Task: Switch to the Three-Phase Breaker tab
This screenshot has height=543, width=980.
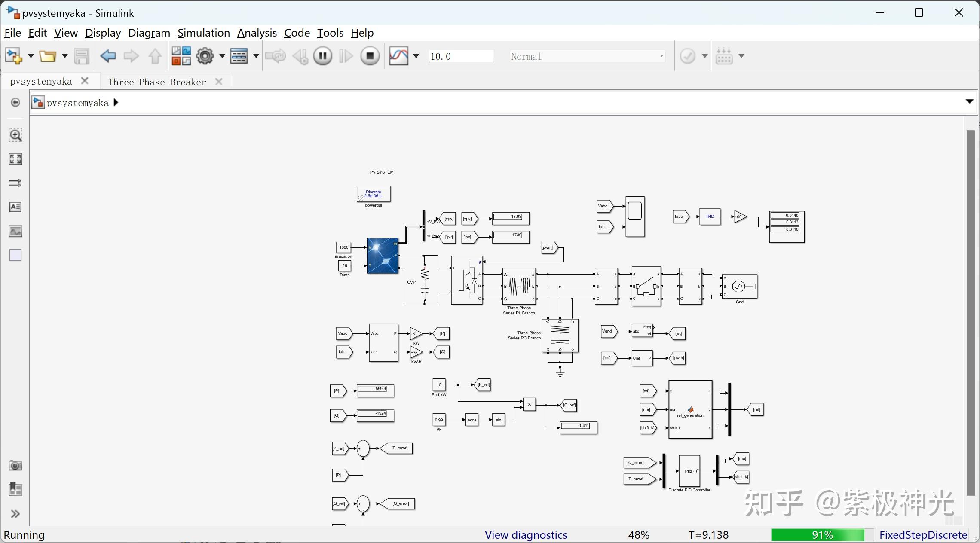Action: 157,82
